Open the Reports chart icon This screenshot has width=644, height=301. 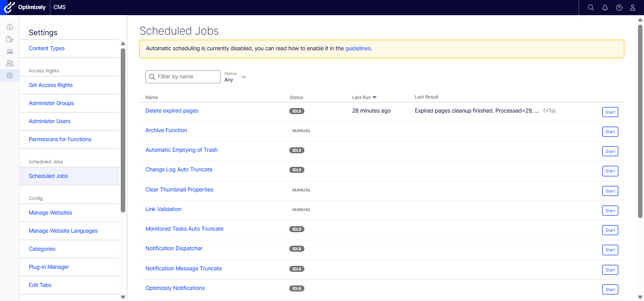click(x=9, y=51)
